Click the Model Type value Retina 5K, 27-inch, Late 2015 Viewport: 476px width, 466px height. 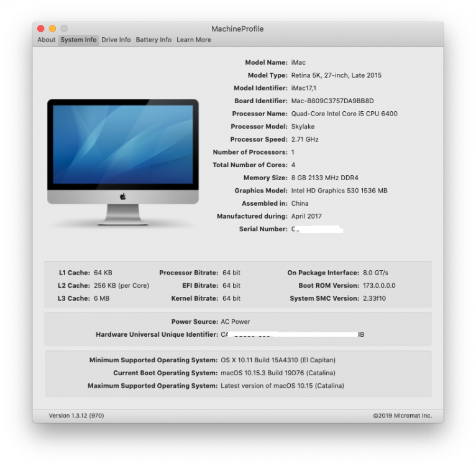point(336,75)
